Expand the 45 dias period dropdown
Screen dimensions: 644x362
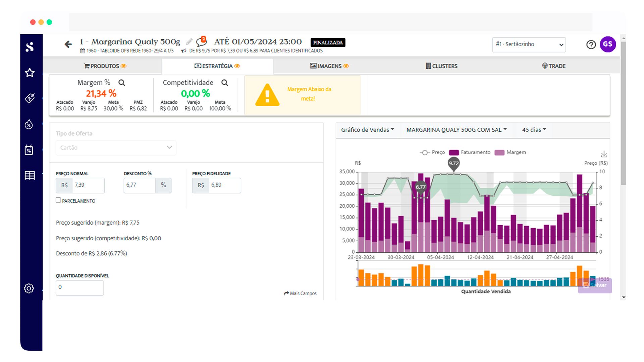point(534,130)
